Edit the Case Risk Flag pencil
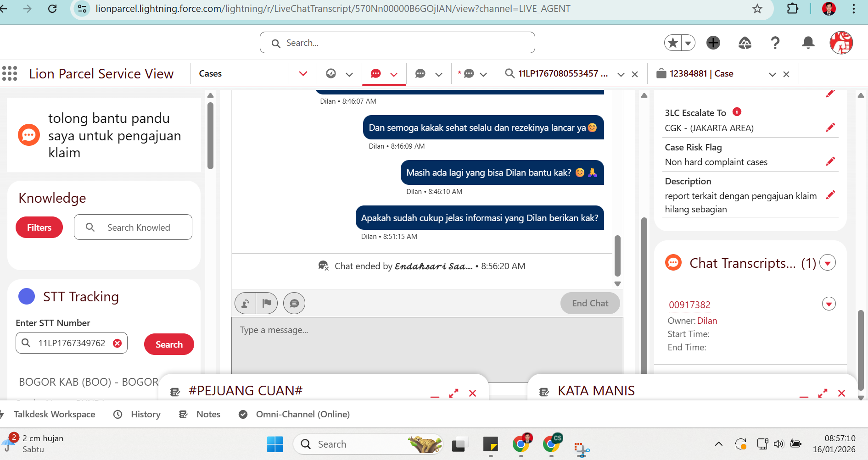This screenshot has width=868, height=460. click(x=830, y=161)
